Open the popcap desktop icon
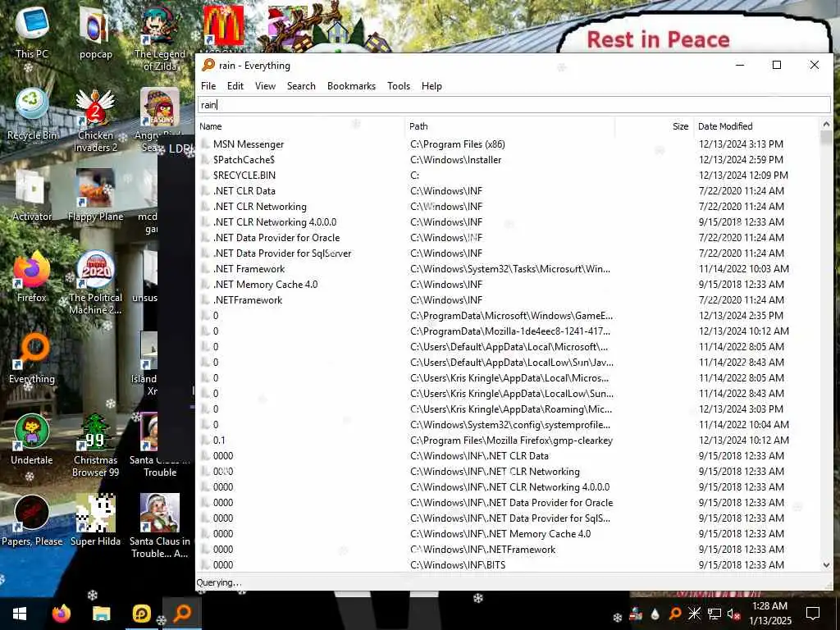Image resolution: width=840 pixels, height=630 pixels. pyautogui.click(x=95, y=32)
